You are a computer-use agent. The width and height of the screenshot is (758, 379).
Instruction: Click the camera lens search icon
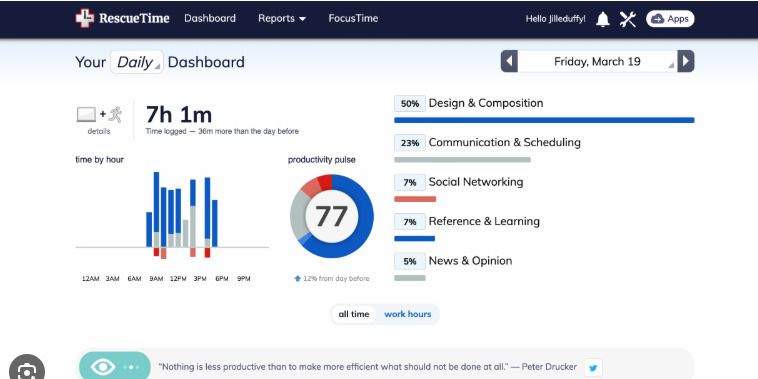pyautogui.click(x=27, y=370)
